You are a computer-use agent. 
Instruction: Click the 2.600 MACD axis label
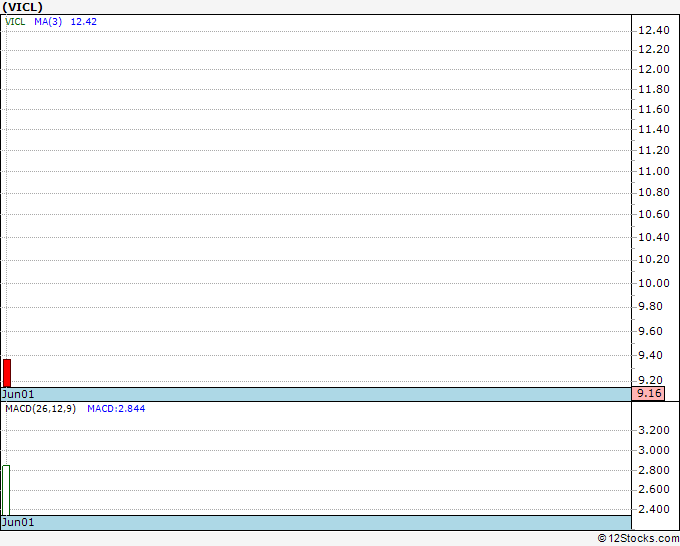tap(654, 489)
